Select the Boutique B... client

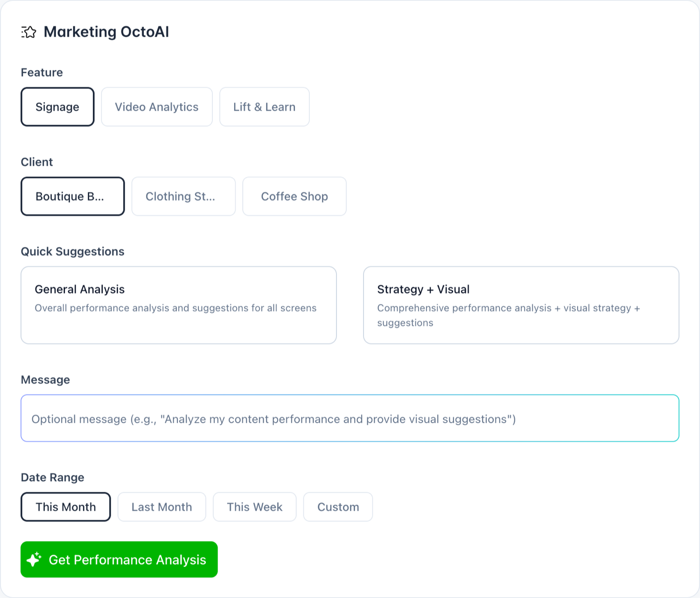point(73,197)
